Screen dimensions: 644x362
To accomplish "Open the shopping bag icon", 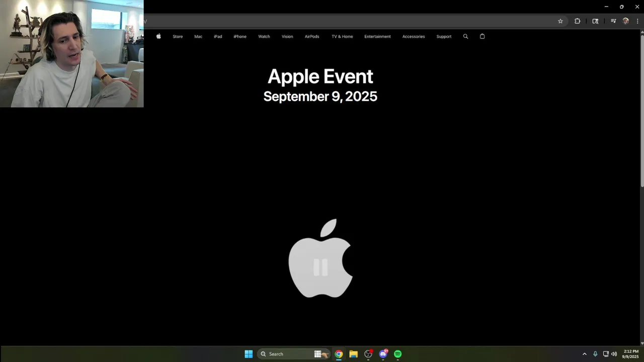I will point(482,36).
